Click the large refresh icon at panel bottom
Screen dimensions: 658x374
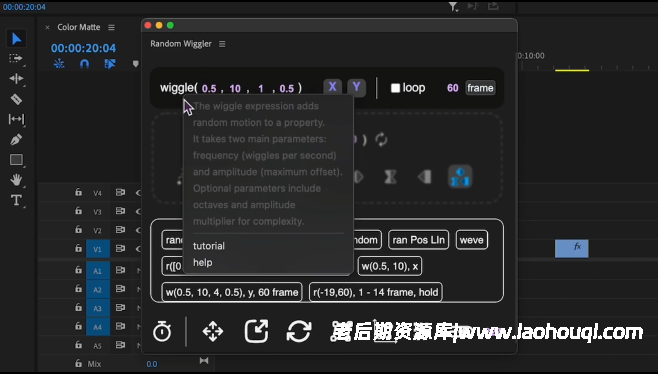[299, 331]
